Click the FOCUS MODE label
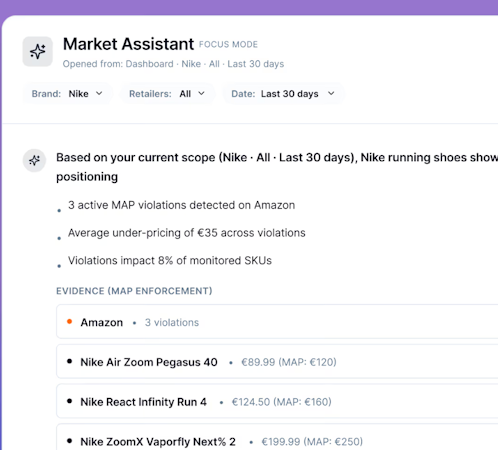This screenshot has width=498, height=450. tap(228, 44)
